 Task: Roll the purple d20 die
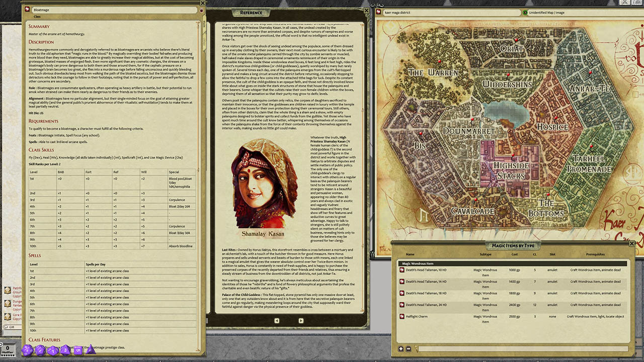click(x=27, y=350)
